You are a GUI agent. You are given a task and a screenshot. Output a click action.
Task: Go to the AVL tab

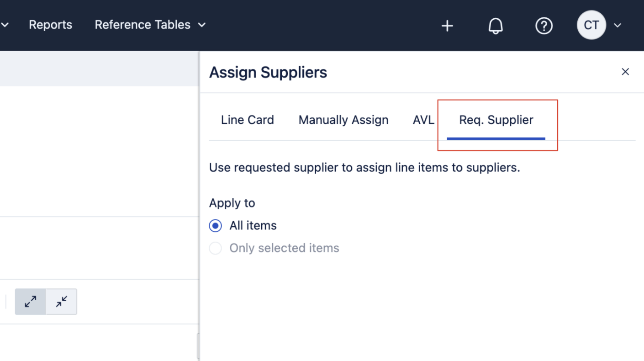(x=423, y=120)
